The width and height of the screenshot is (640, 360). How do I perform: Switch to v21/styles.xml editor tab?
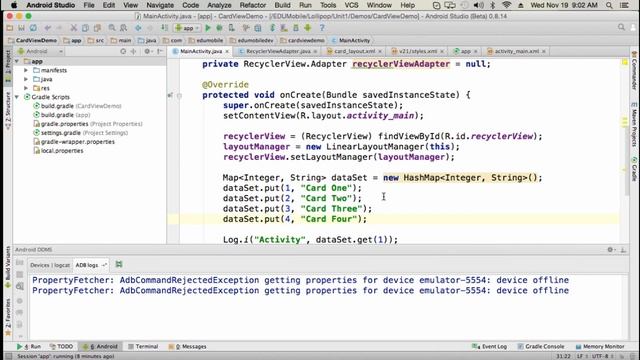tap(418, 51)
